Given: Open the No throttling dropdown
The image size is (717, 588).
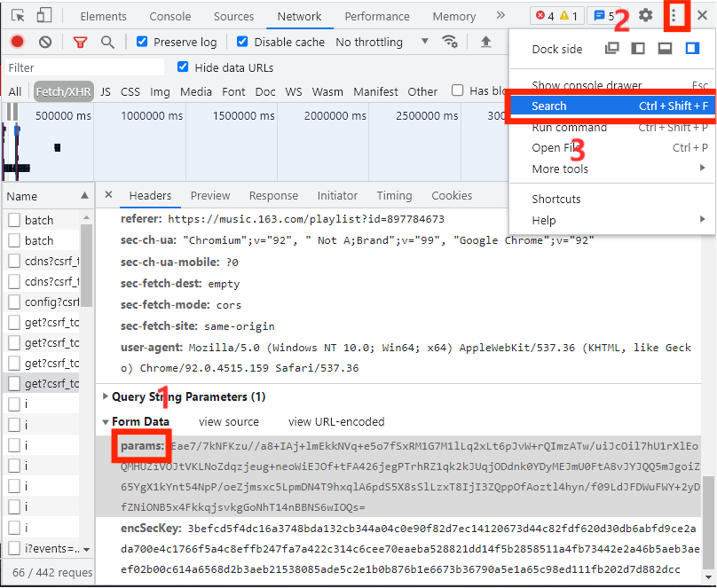Looking at the screenshot, I should coord(382,42).
